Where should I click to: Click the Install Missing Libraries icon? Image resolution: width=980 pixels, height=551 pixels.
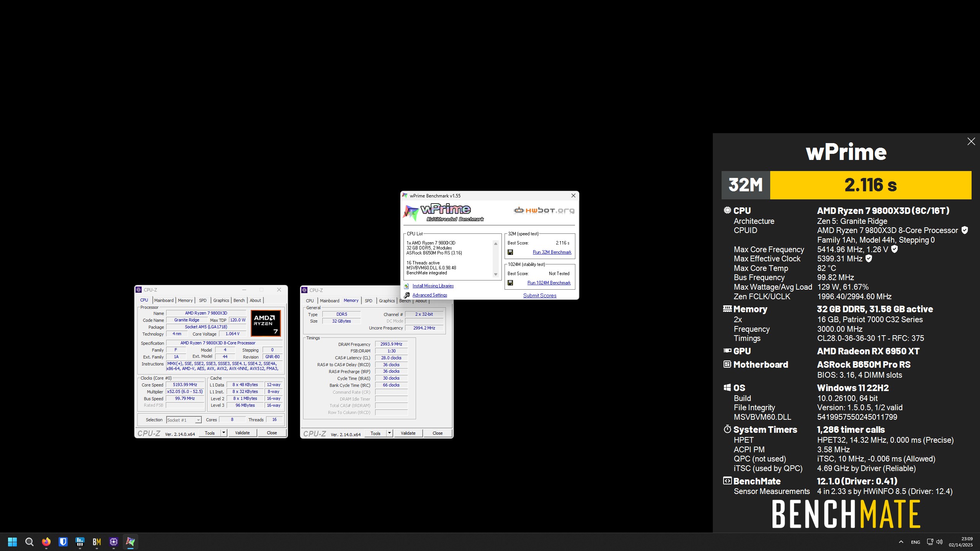407,286
